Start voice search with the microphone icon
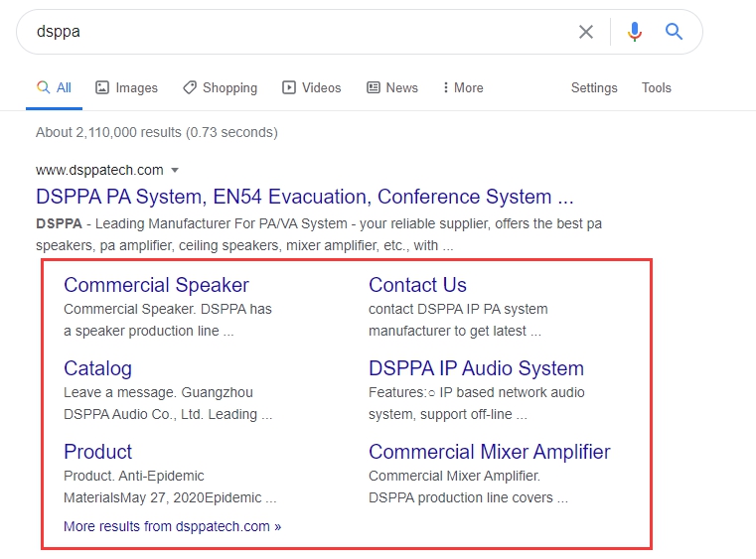This screenshot has width=756, height=559. (635, 32)
